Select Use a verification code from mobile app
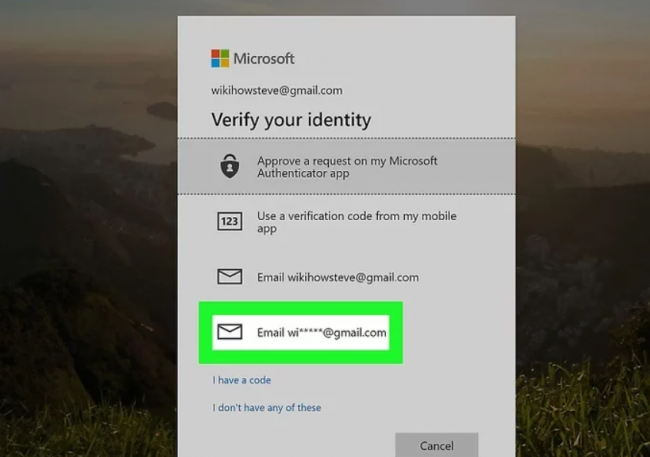 click(347, 222)
